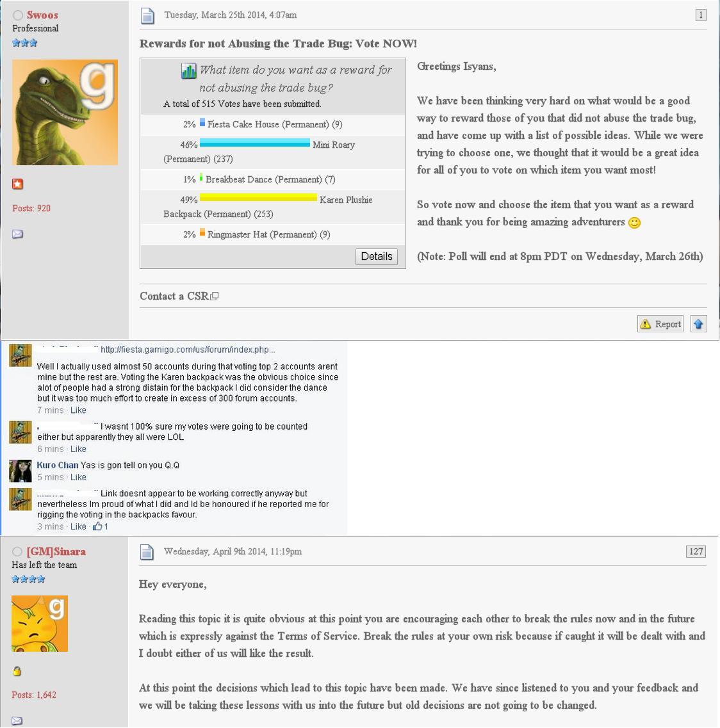The height and width of the screenshot is (728, 720).
Task: Click the envelope message icon under Posts: 920
Action: click(18, 234)
